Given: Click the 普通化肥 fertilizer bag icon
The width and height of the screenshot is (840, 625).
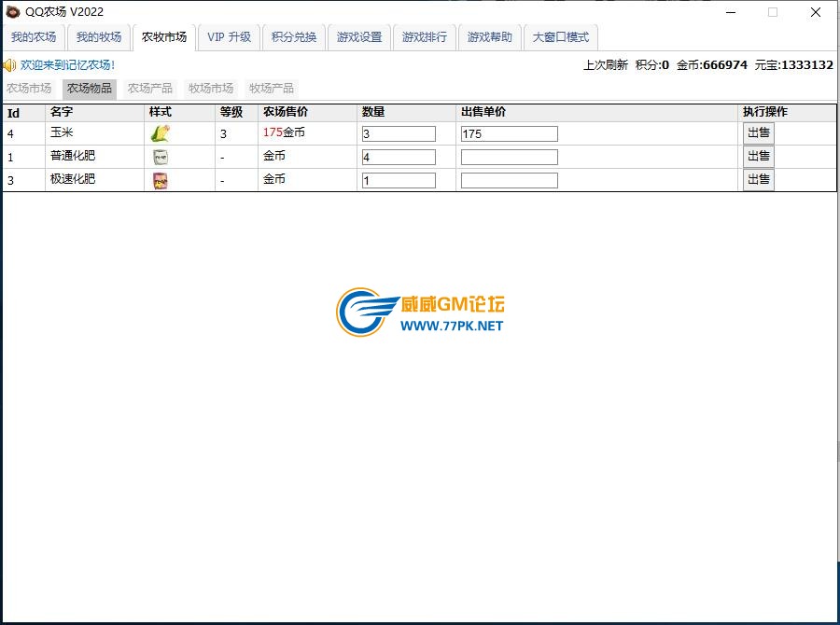Looking at the screenshot, I should (x=161, y=157).
